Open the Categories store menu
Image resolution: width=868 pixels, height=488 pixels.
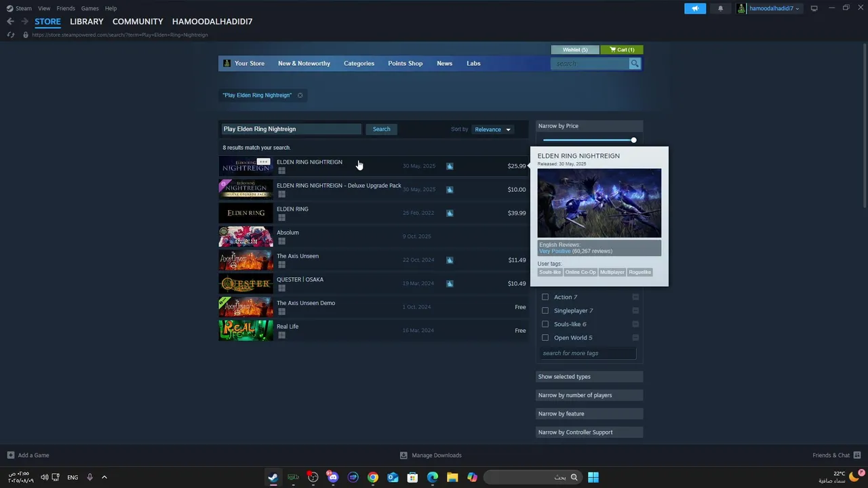359,64
